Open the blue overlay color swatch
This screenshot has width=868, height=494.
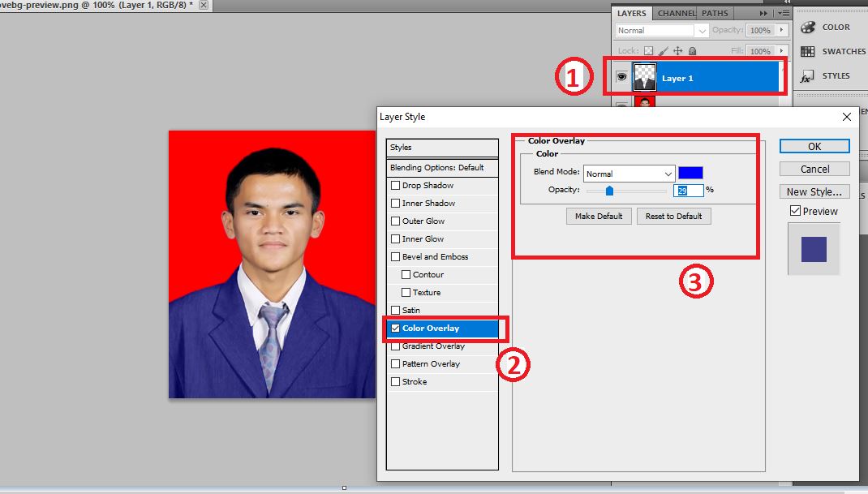[691, 173]
